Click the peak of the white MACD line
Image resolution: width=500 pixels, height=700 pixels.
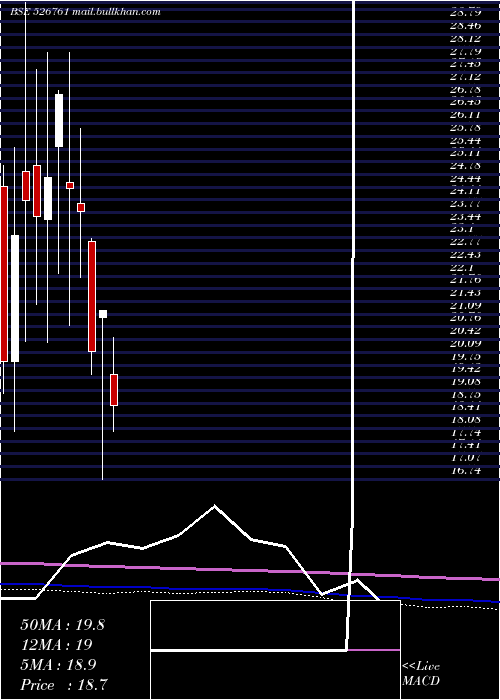(215, 506)
